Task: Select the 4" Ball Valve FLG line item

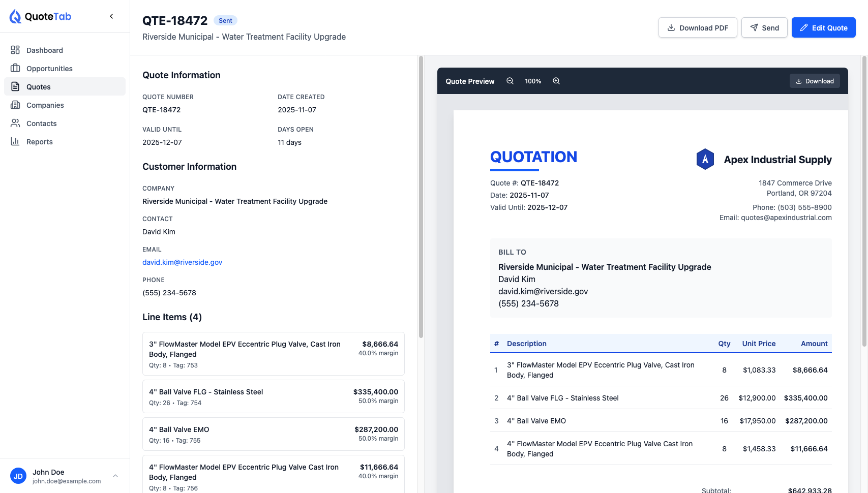Action: (273, 396)
